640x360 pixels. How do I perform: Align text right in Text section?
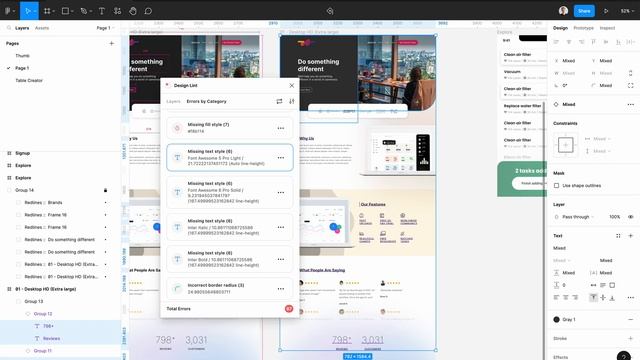tap(575, 298)
